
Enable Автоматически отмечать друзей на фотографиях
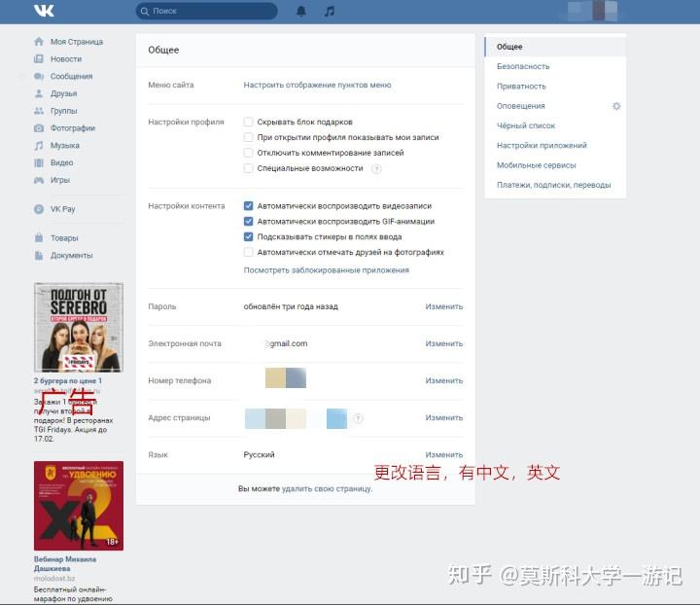248,252
